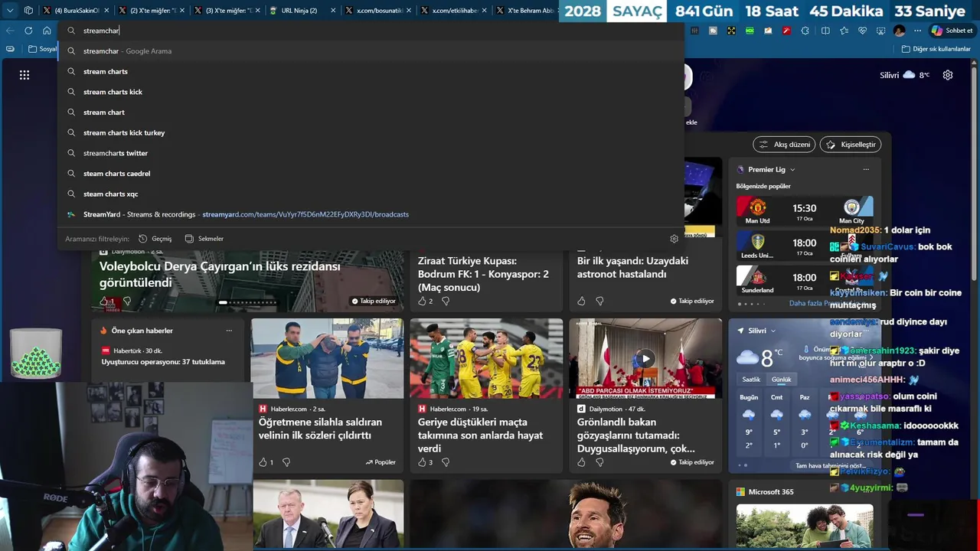
Task: Switch to the x.com/bosunatikl tab
Action: tap(378, 11)
